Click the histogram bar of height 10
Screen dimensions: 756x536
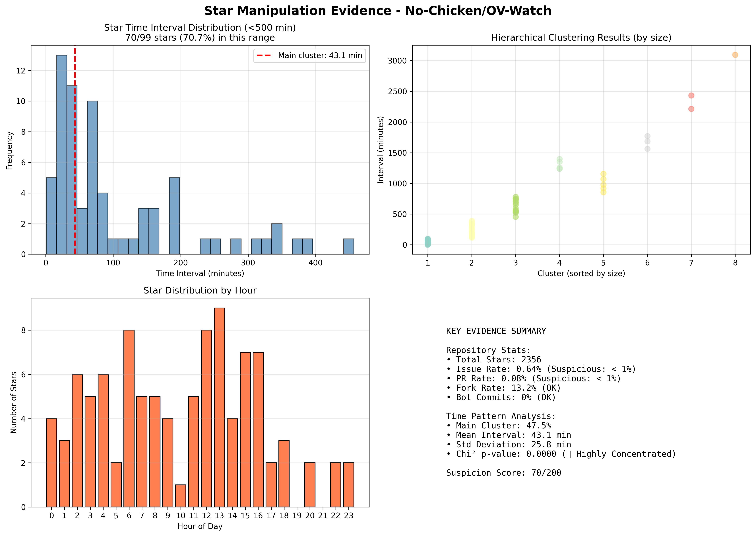pyautogui.click(x=92, y=178)
